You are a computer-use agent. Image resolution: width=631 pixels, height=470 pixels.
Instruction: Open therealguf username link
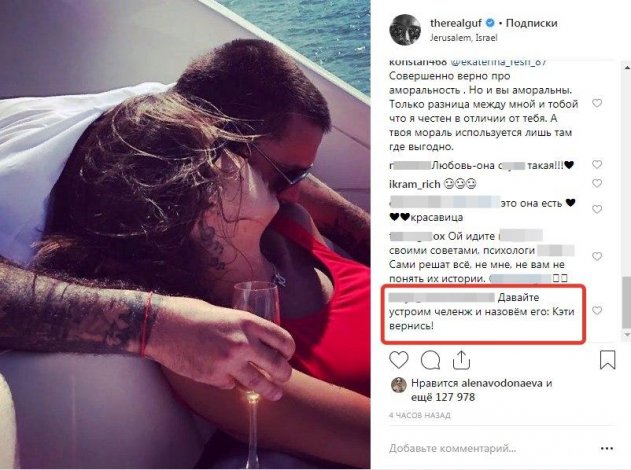pos(456,23)
